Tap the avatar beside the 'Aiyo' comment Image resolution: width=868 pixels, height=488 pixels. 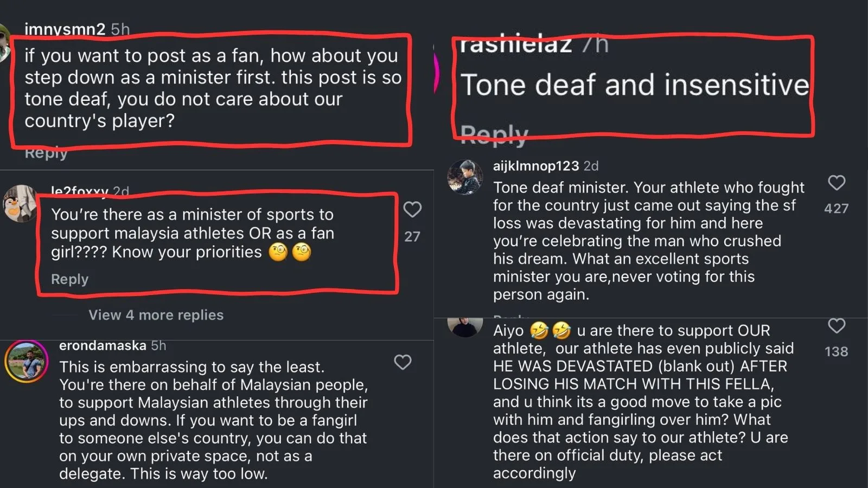coord(464,326)
